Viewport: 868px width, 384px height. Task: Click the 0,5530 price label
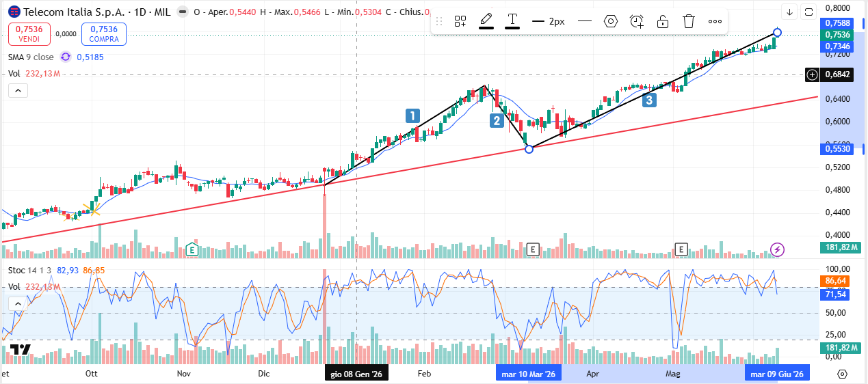coord(837,148)
